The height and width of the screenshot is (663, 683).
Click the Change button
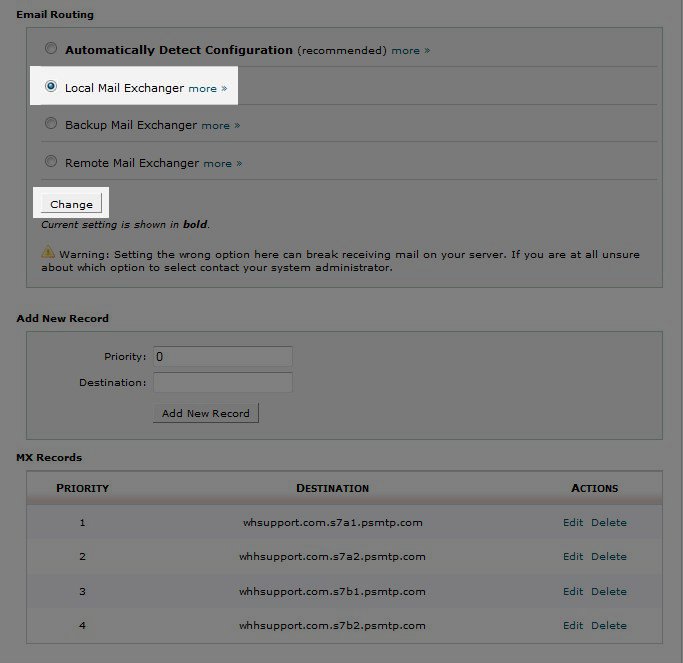coord(71,204)
